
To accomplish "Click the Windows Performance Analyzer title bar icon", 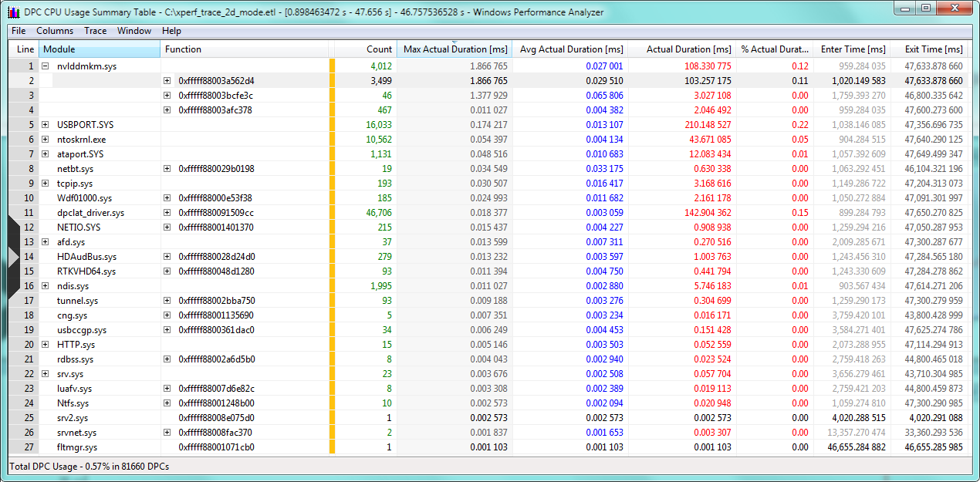I will 13,12.
